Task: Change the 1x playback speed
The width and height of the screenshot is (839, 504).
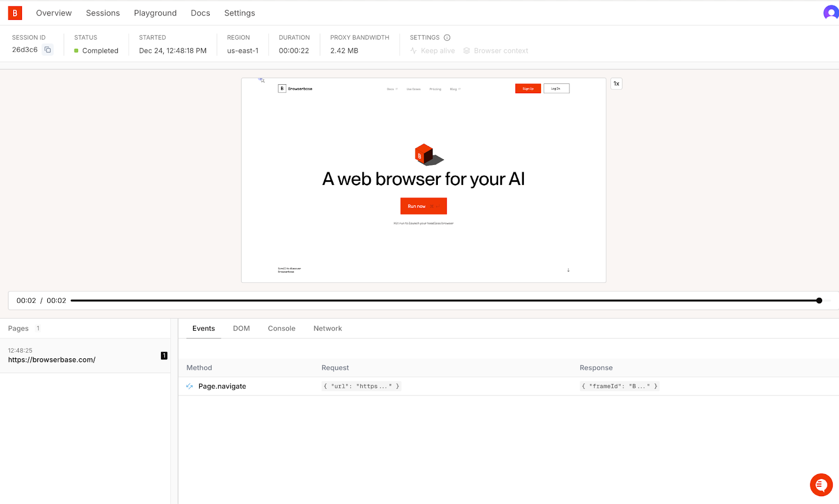Action: tap(617, 84)
